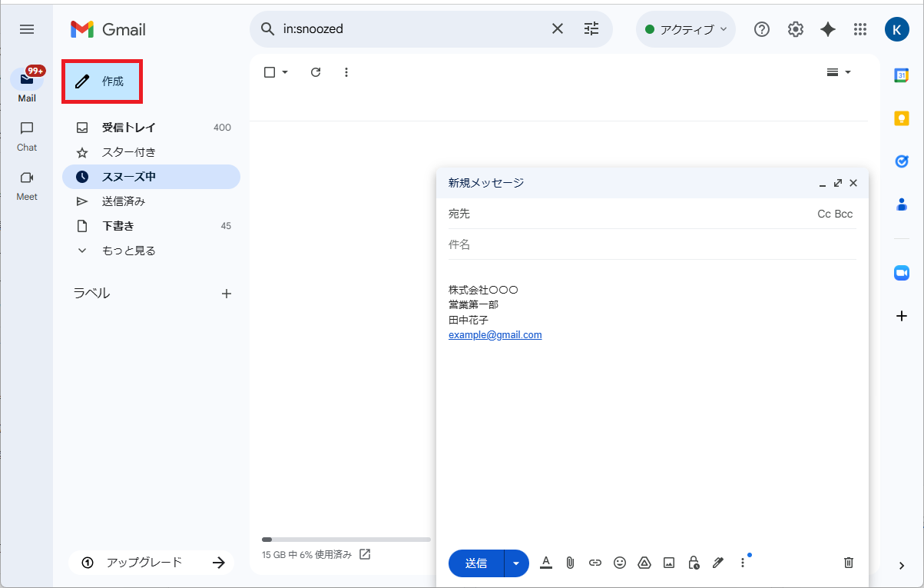Open the emoji picker
The width and height of the screenshot is (924, 588).
[x=619, y=563]
